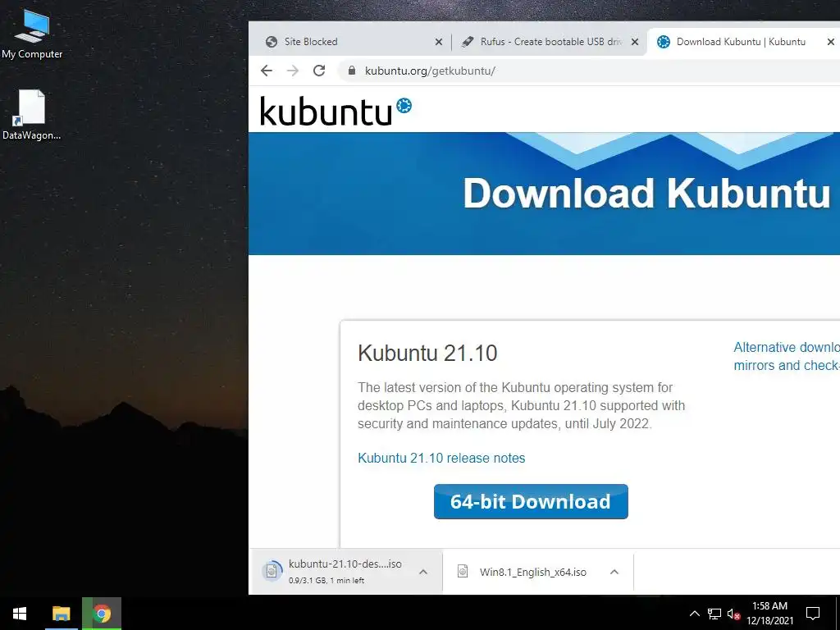Open the network tray icon
Screen dimensions: 840x630
coord(714,614)
